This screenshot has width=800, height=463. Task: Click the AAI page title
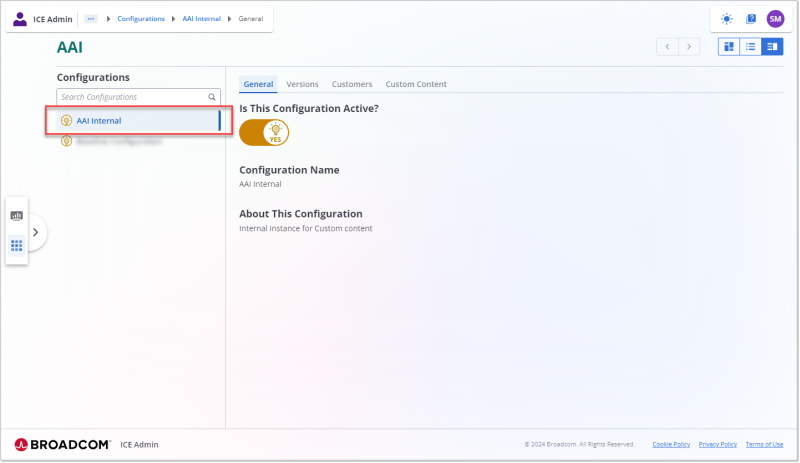point(70,47)
